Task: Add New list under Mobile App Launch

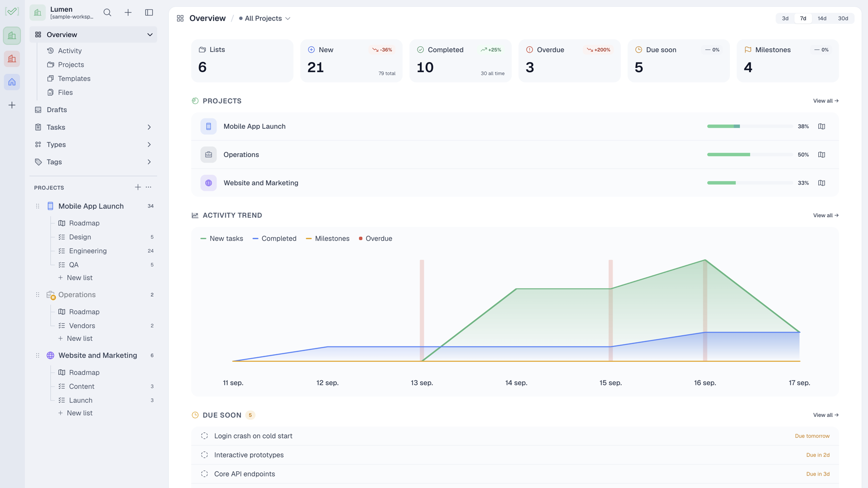Action: coord(75,278)
